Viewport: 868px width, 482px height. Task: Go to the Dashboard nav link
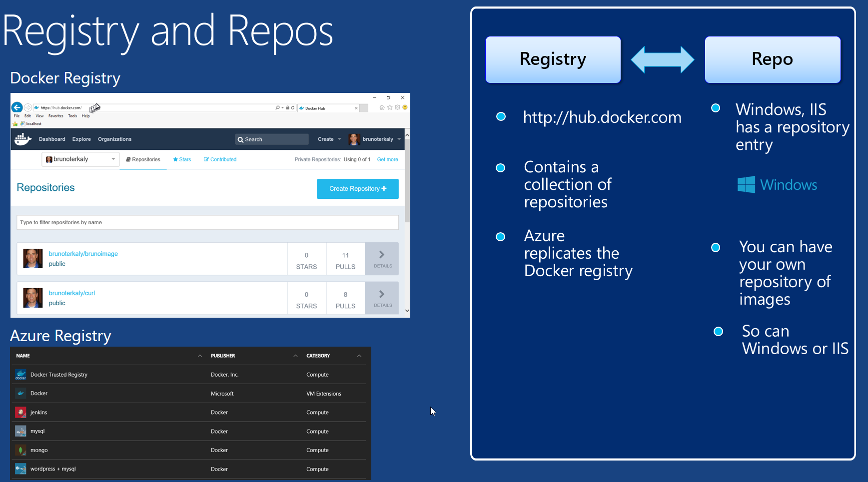(52, 139)
